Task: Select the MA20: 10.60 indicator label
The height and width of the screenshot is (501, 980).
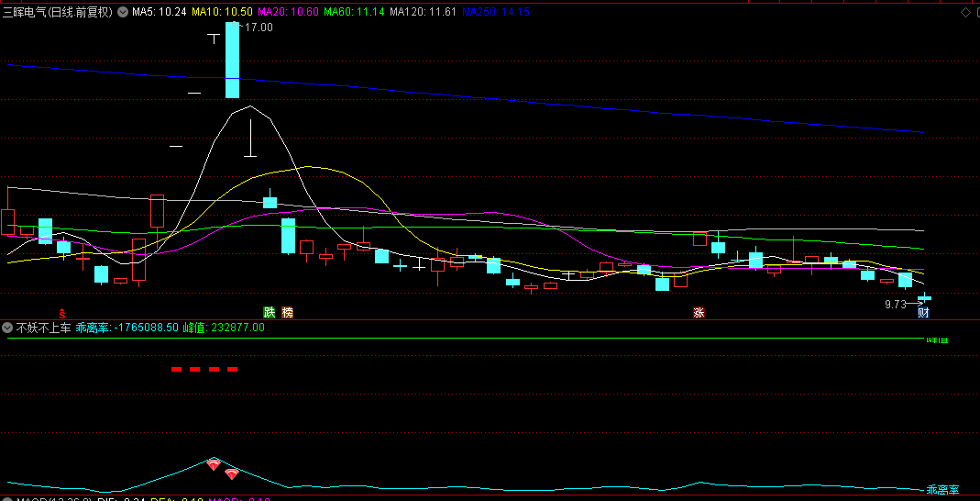Action: tap(288, 11)
